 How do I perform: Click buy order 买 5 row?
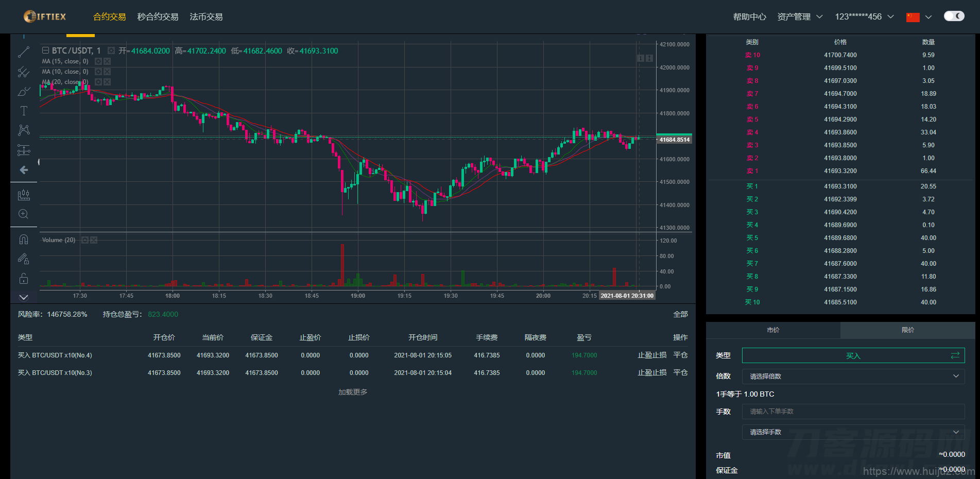pos(840,238)
